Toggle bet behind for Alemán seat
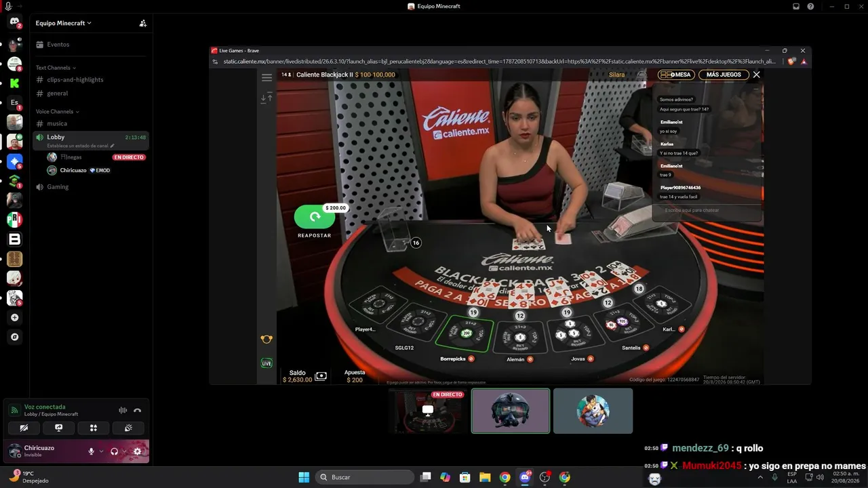 530,359
